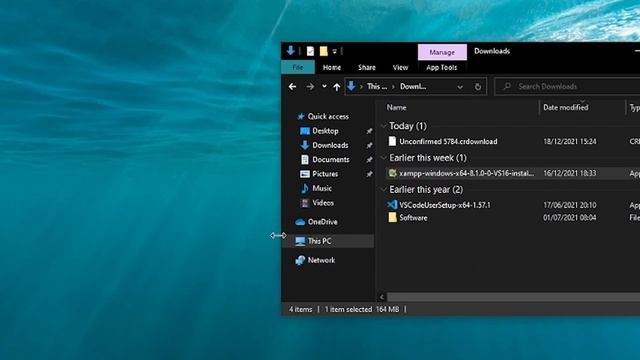Click date 17/06/2021 20:10

(569, 205)
